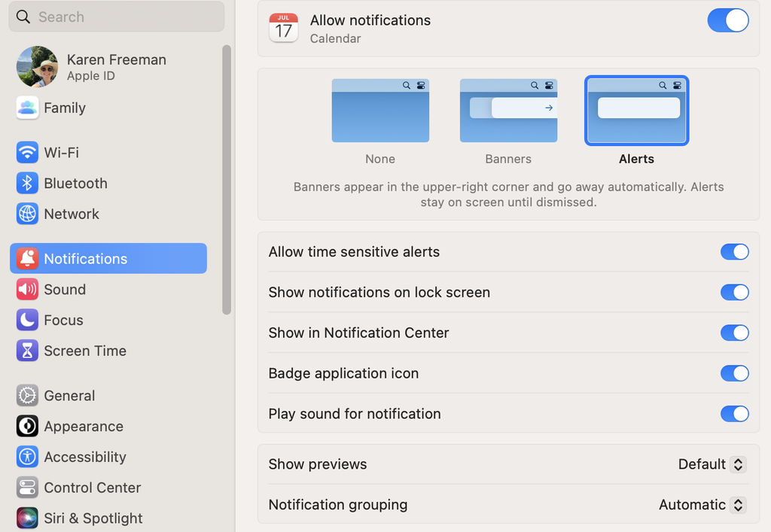Click inside the Search field
Screen dimensions: 771x532
(116, 16)
